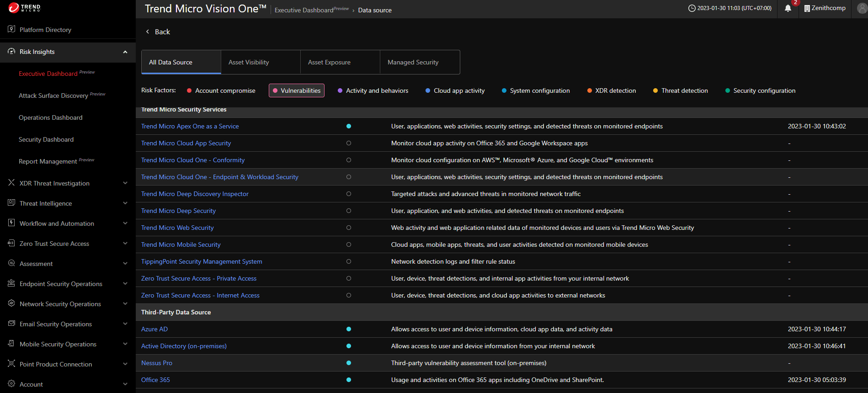Open Trend Micro Mobile Security link
The height and width of the screenshot is (393, 868).
(181, 244)
